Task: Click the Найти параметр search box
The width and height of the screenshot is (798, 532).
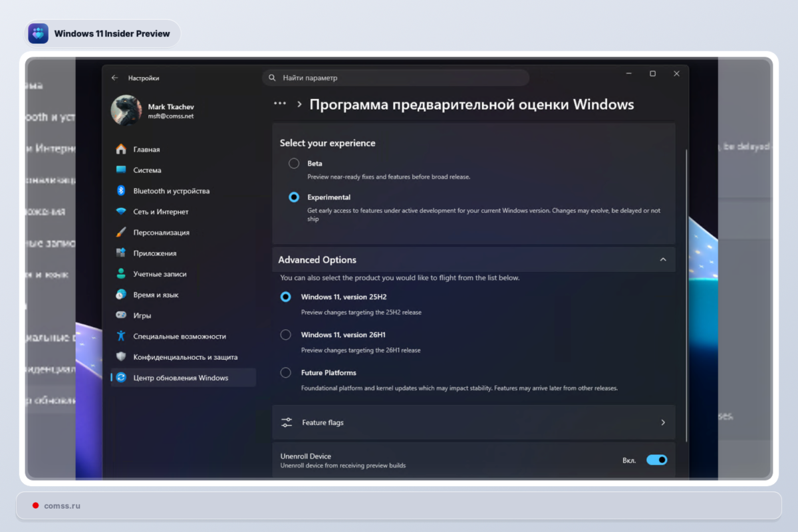Action: point(395,77)
